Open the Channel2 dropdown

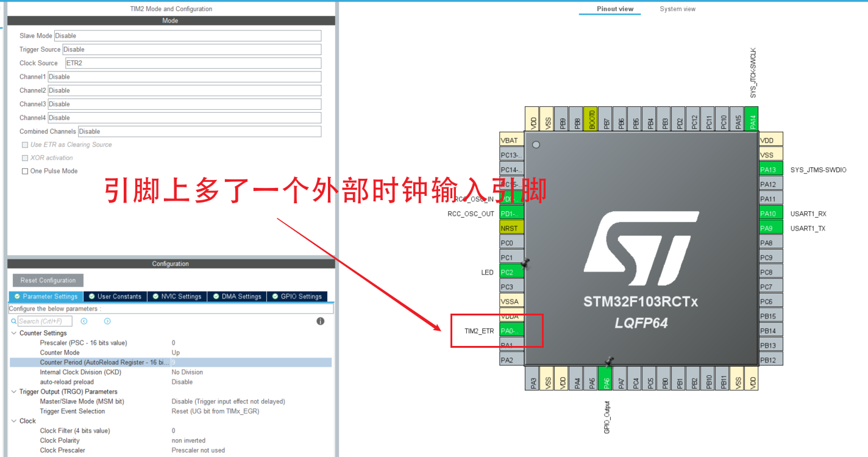coord(185,90)
